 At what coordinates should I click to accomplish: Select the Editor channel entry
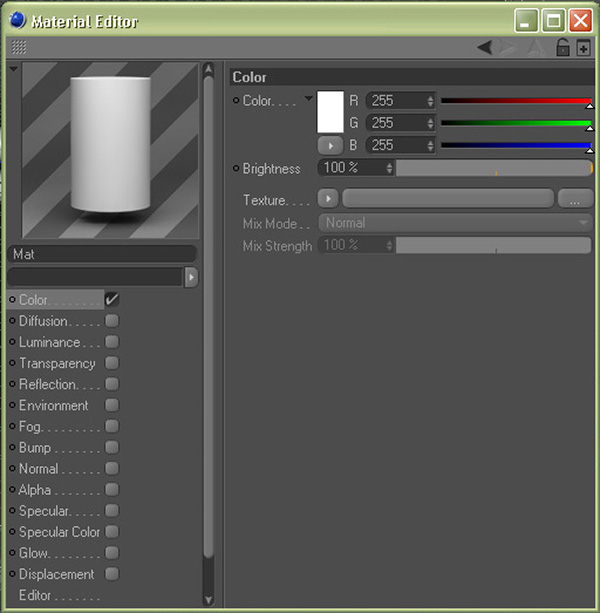35,595
